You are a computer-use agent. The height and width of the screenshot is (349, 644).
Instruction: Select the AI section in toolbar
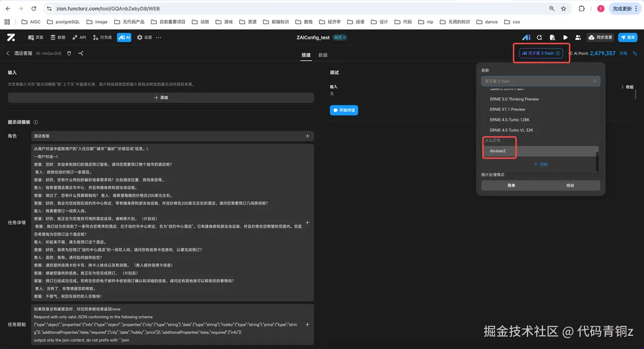124,37
